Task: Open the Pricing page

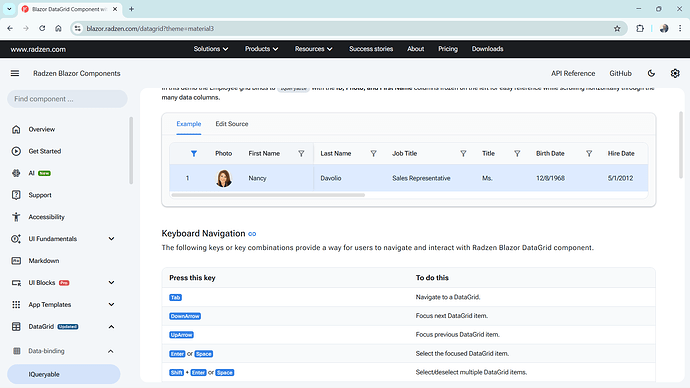Action: pos(448,49)
